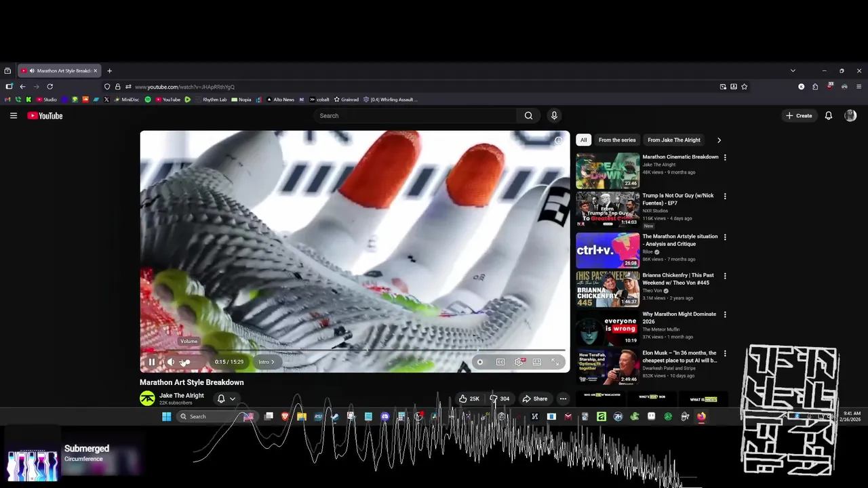Open the Studio bookmark
Viewport: 868px width, 488px height.
pyautogui.click(x=47, y=100)
